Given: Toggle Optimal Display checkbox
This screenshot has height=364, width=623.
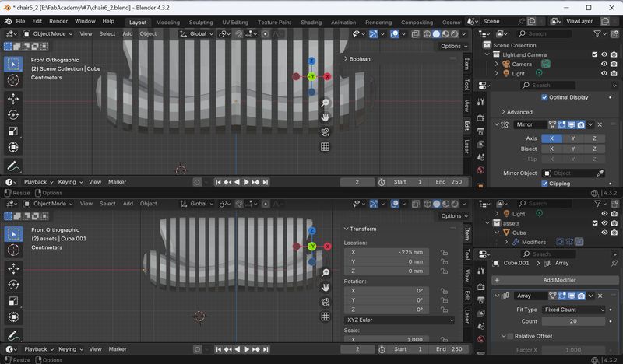Looking at the screenshot, I should pyautogui.click(x=544, y=97).
